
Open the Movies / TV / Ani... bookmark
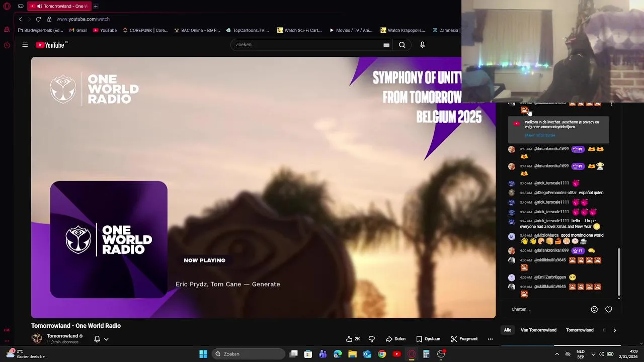pos(351,30)
